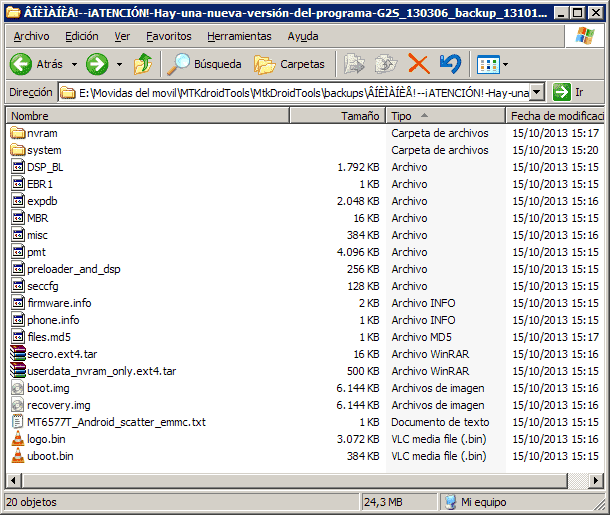
Task: Click the green forward arrow icon
Action: (x=97, y=64)
